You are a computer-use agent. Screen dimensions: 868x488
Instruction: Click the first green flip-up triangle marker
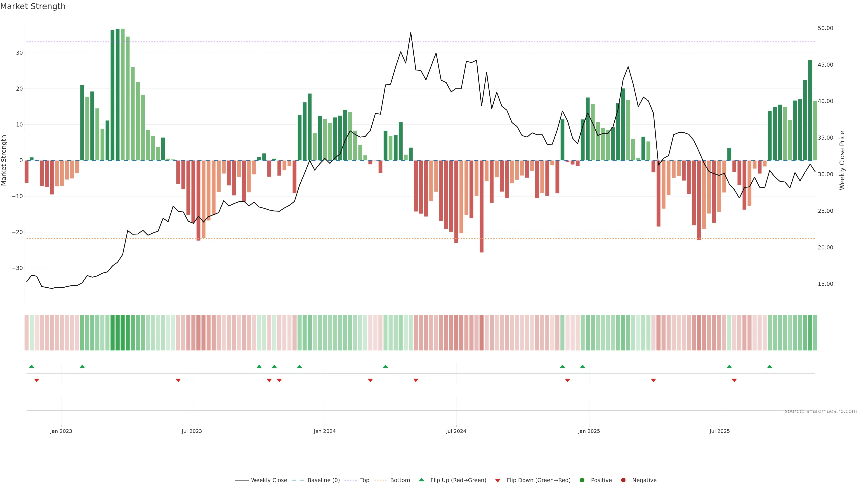32,366
